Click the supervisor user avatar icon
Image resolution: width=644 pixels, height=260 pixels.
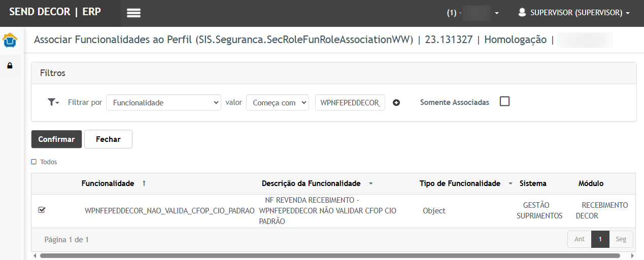pos(522,13)
